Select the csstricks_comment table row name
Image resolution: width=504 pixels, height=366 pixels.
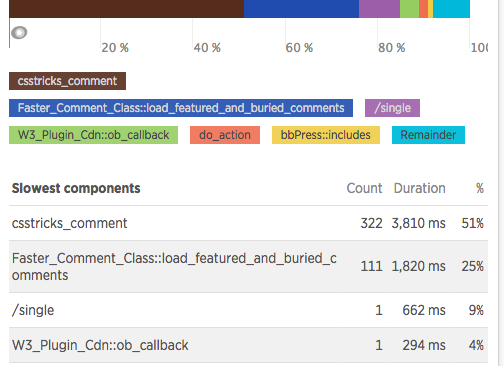coord(69,223)
